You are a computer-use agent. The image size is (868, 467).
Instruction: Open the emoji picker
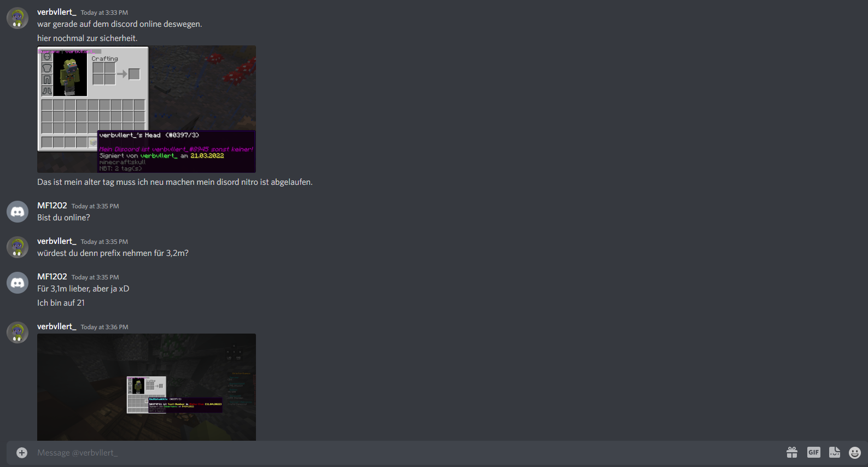coord(855,452)
